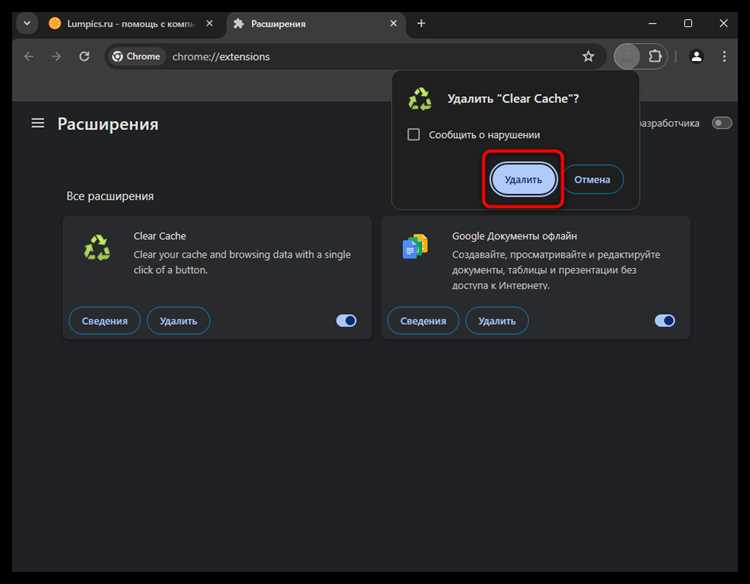
Task: Open the tab search dropdown arrow
Action: click(x=27, y=23)
